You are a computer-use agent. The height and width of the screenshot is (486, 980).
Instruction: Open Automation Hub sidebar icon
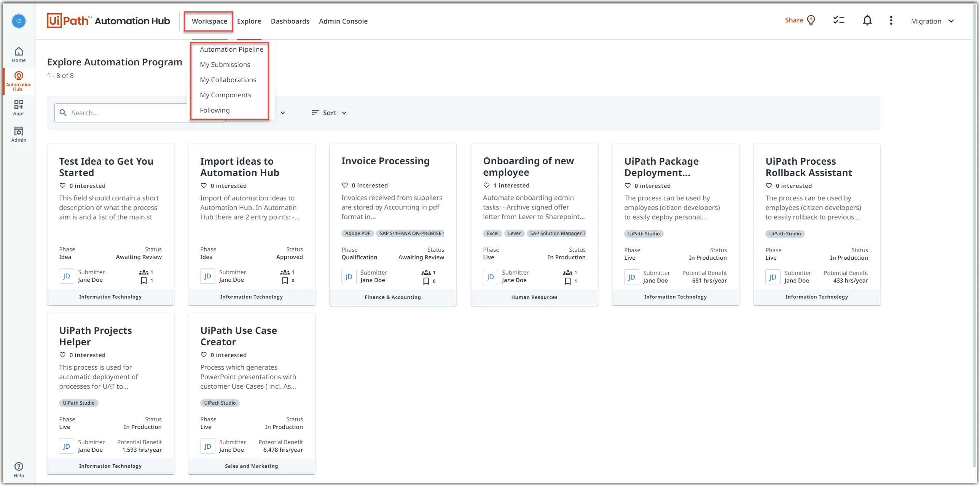click(19, 81)
